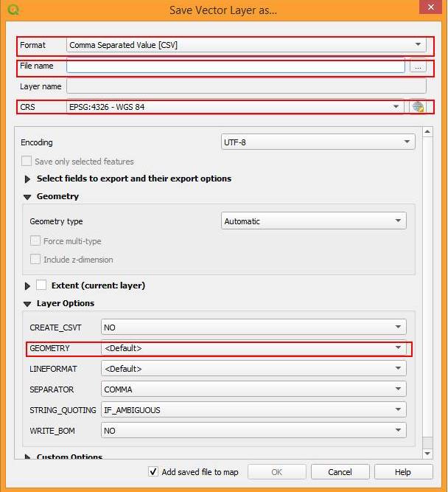Open the SEPARATOR COMMA dropdown
The height and width of the screenshot is (492, 448).
click(253, 389)
